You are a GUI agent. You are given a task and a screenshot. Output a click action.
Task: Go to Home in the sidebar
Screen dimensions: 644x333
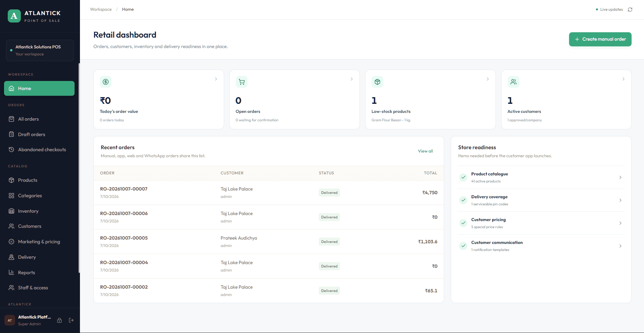pyautogui.click(x=39, y=88)
